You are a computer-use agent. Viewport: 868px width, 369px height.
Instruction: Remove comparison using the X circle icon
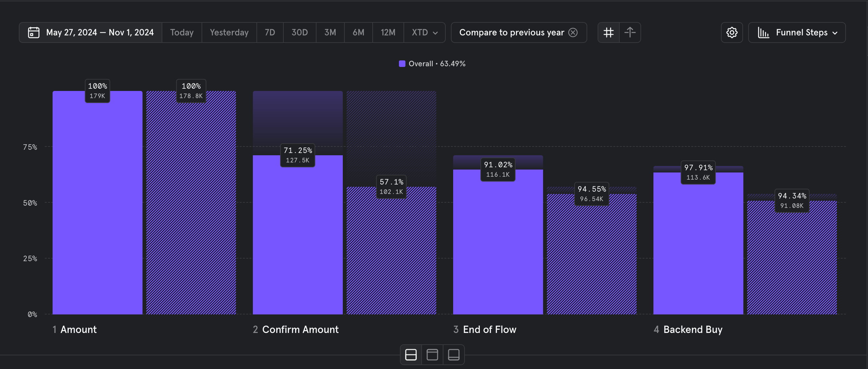click(573, 32)
